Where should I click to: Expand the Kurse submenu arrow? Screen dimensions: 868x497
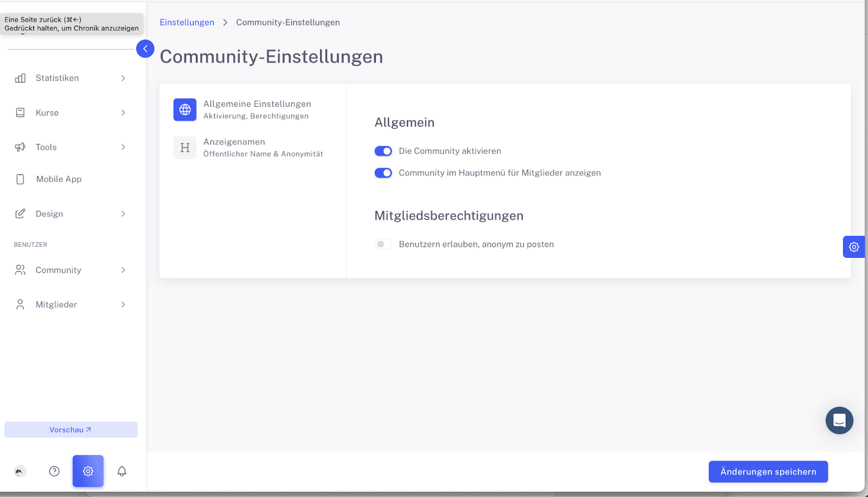click(x=123, y=113)
